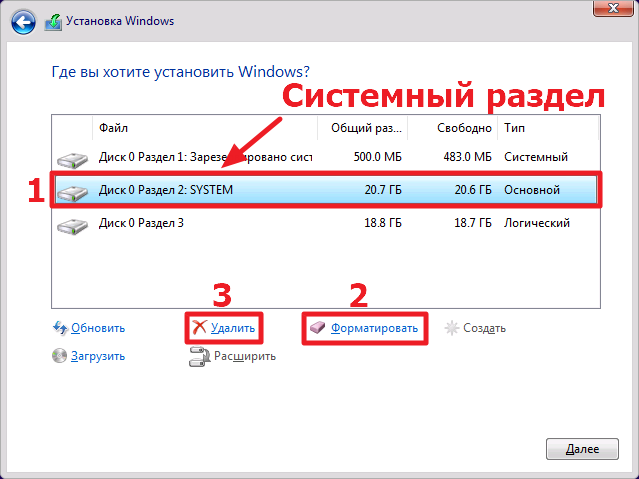
Task: Click the drive icon for Disk 0 Partition 3
Action: (x=72, y=226)
